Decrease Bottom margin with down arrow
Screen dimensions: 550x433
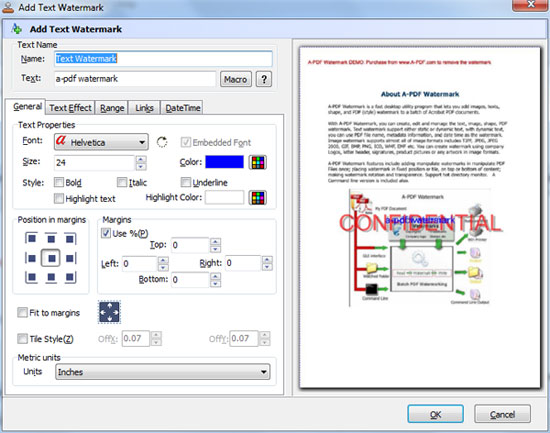pyautogui.click(x=215, y=284)
